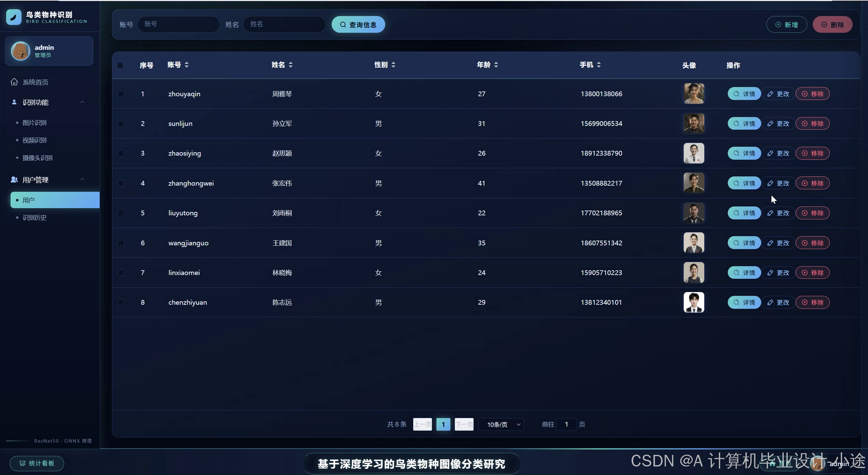Image resolution: width=868 pixels, height=475 pixels.
Task: Sort the table by 性别 column
Action: 393,65
